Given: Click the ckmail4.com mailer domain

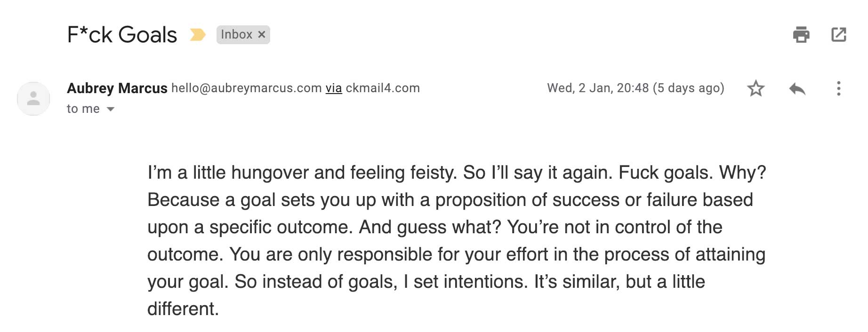Looking at the screenshot, I should point(383,88).
